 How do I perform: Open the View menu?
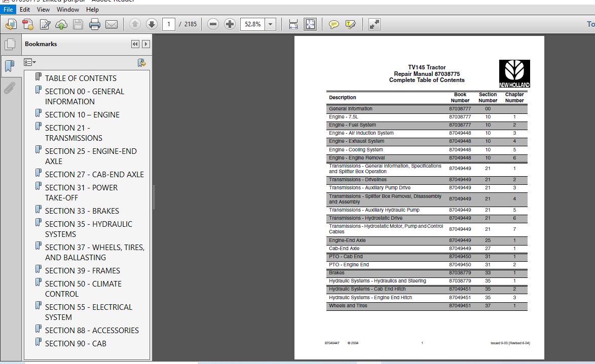coord(43,10)
